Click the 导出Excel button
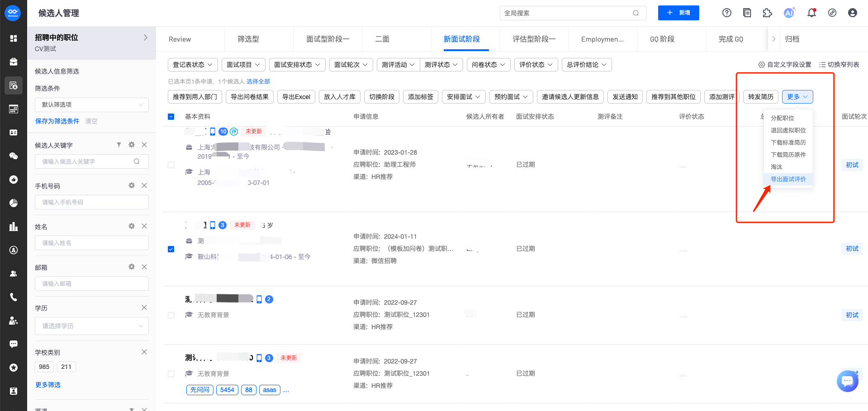The image size is (868, 411). click(x=296, y=97)
